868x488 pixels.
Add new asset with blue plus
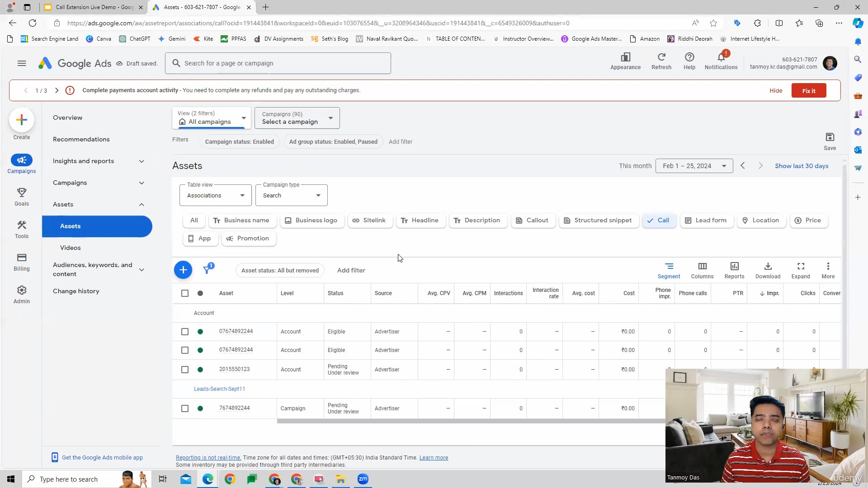(x=183, y=270)
